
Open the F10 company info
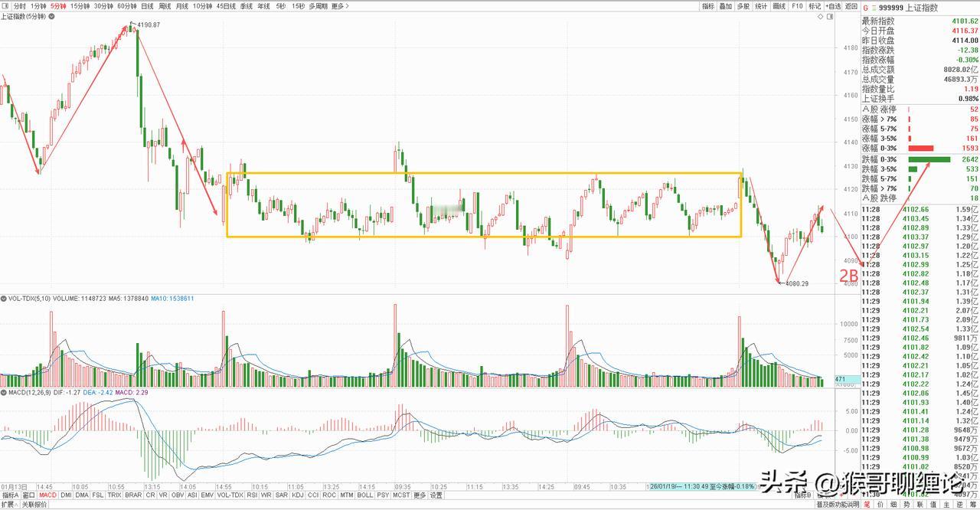point(797,6)
